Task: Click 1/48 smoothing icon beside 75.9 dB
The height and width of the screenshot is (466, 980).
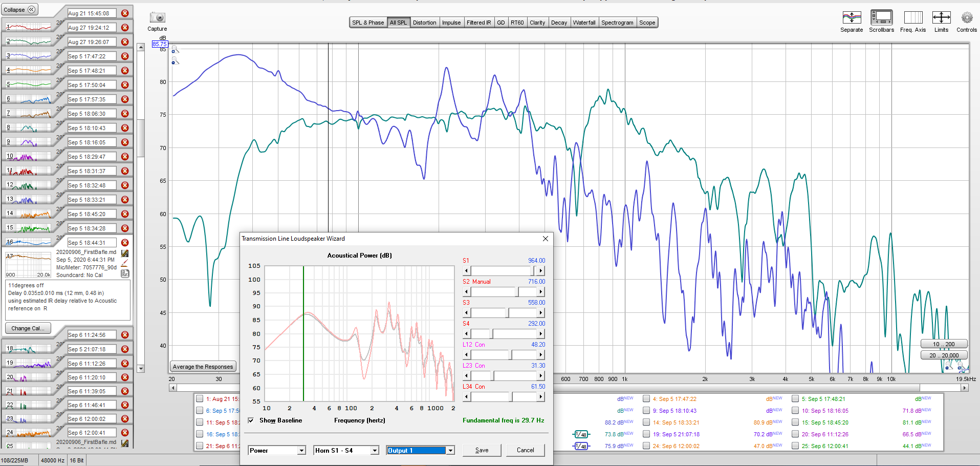Action: [x=581, y=446]
